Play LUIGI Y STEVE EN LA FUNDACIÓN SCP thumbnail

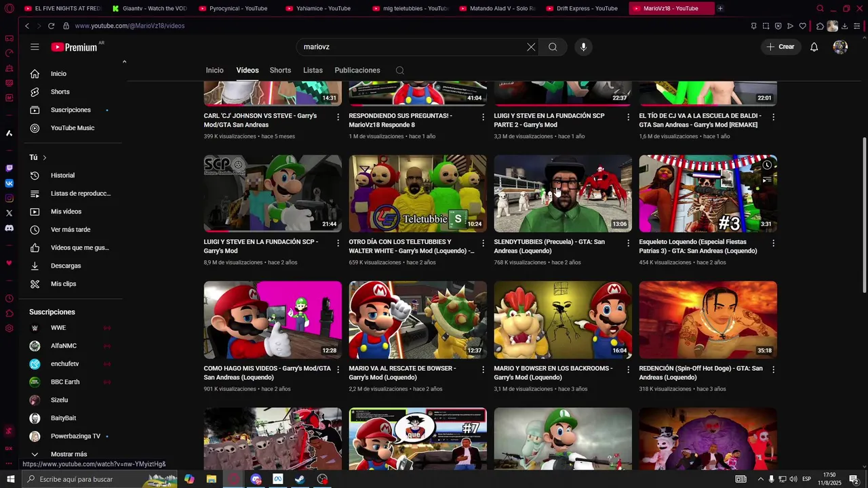click(x=273, y=194)
